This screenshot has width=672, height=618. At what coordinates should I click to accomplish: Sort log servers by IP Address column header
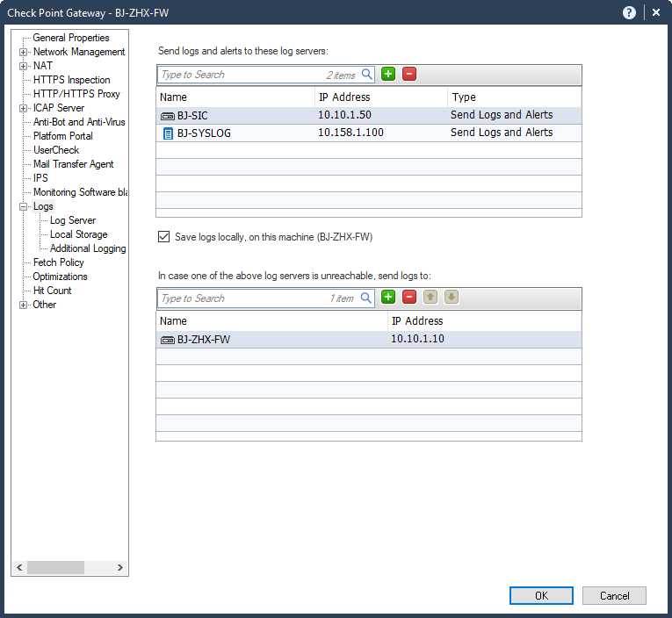coord(381,97)
